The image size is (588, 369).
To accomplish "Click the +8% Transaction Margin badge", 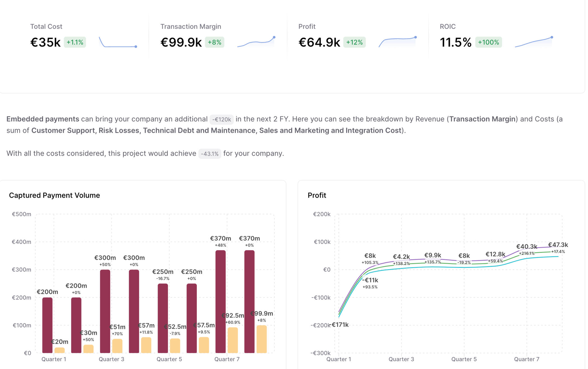I will pos(214,42).
